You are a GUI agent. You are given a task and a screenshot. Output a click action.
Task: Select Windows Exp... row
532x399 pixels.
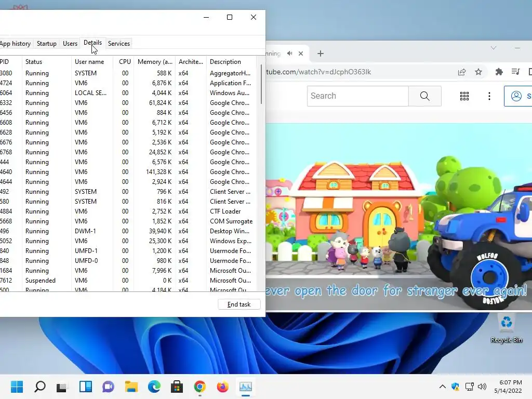[128, 241]
